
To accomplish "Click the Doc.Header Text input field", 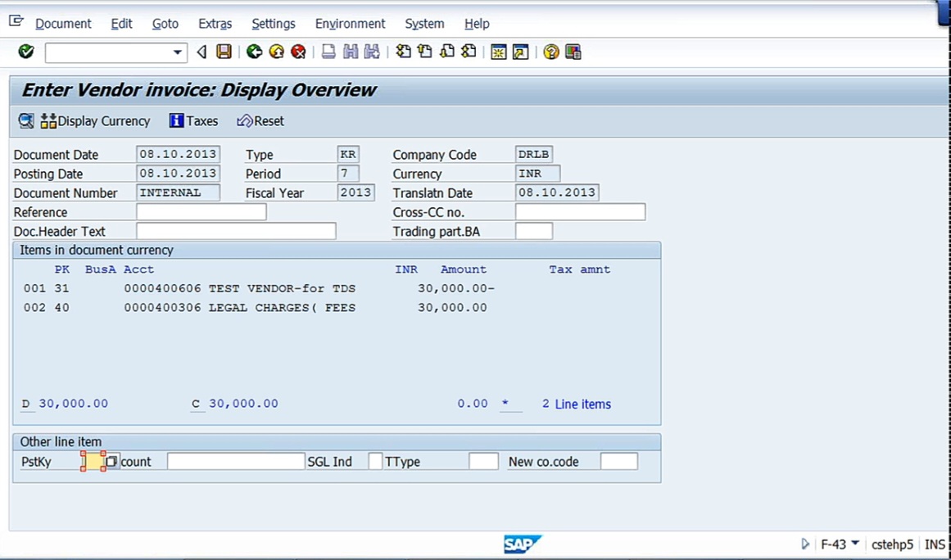I will [x=236, y=231].
